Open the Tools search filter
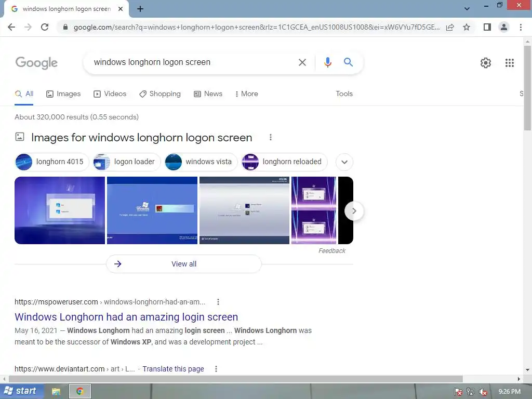Viewport: 532px width, 399px height. (x=344, y=94)
